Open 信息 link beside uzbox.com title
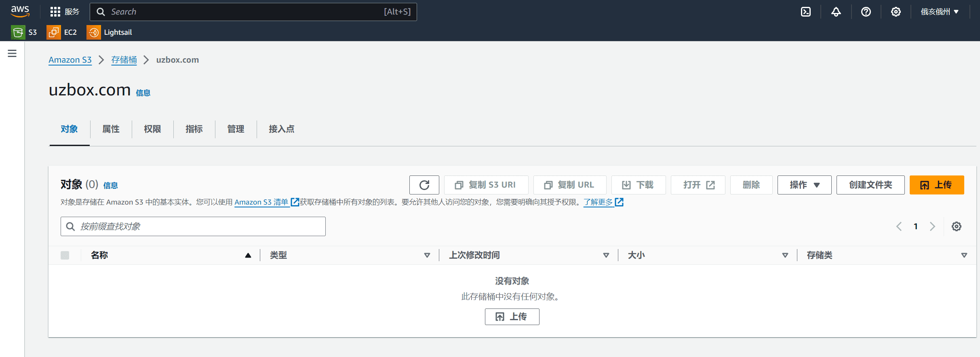This screenshot has width=980, height=357. point(143,93)
